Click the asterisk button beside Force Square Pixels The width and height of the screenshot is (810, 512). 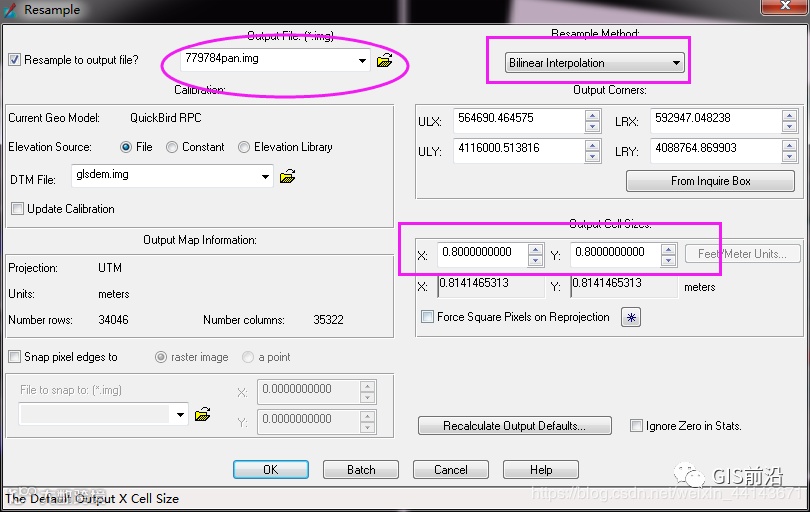tap(631, 317)
